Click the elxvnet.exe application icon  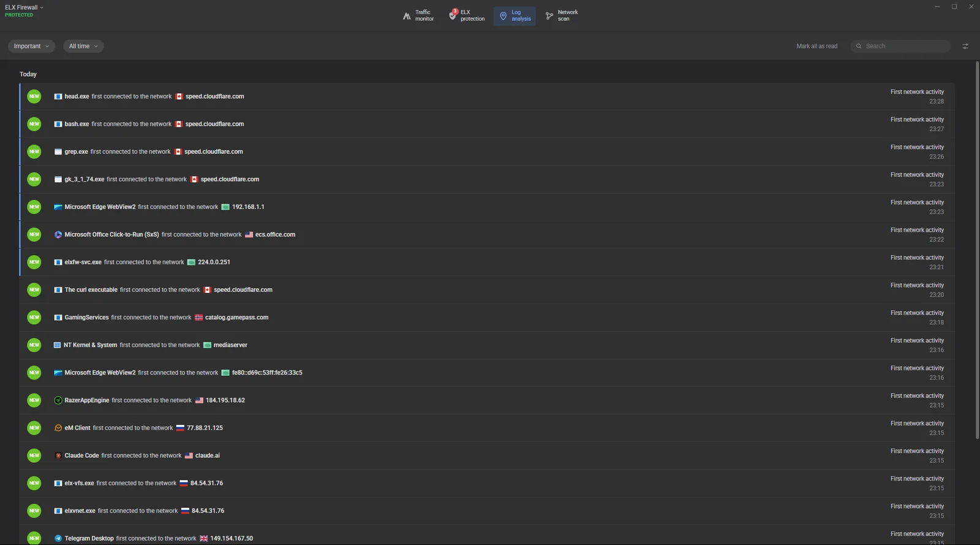pyautogui.click(x=58, y=511)
